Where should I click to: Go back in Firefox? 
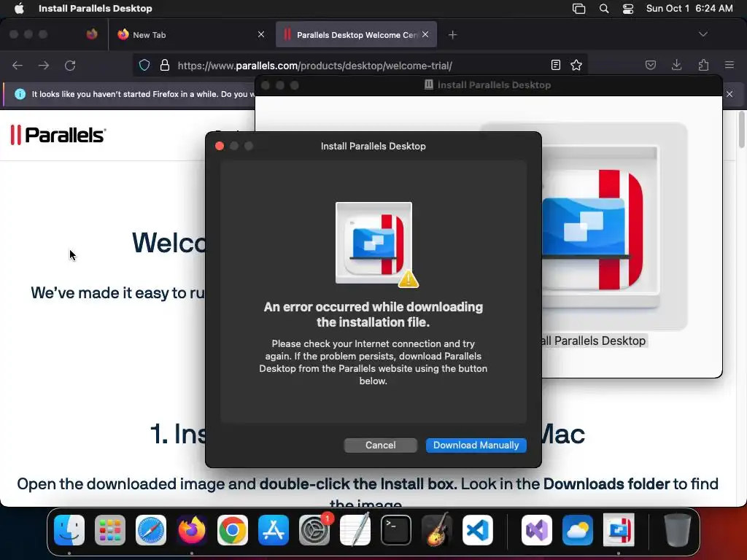coord(18,65)
